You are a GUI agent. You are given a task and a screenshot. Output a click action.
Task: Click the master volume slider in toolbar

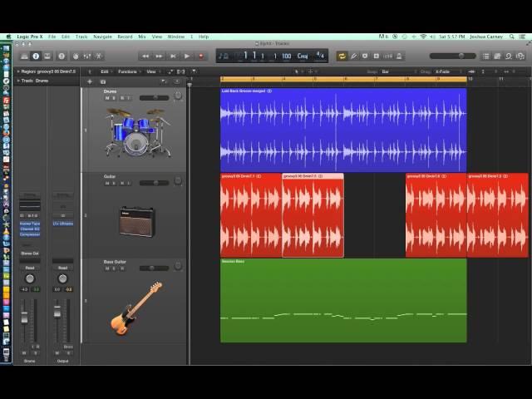(454, 56)
